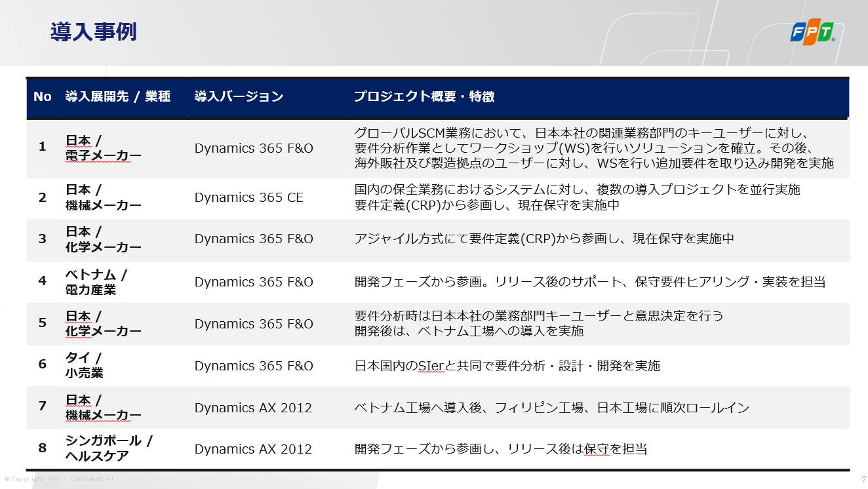This screenshot has width=868, height=489.
Task: Select row number 8 cell
Action: (43, 449)
